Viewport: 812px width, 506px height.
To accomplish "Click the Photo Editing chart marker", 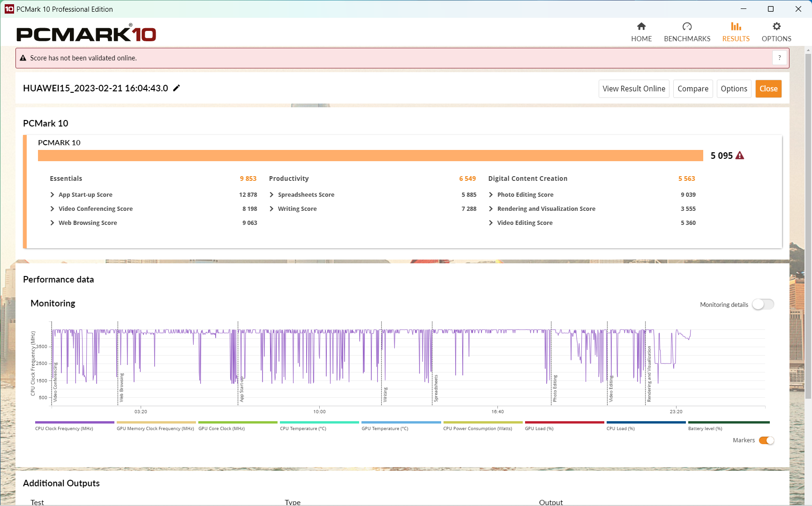I will coord(555,388).
